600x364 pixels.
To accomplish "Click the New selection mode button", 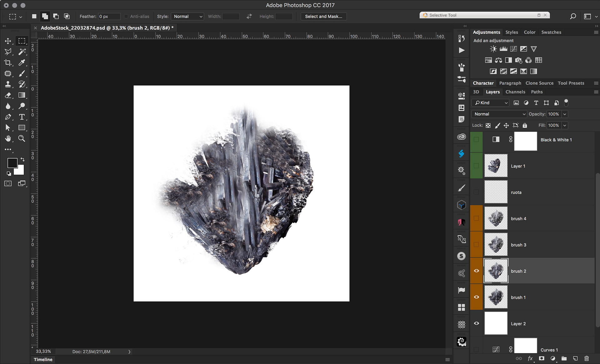I will [x=34, y=17].
